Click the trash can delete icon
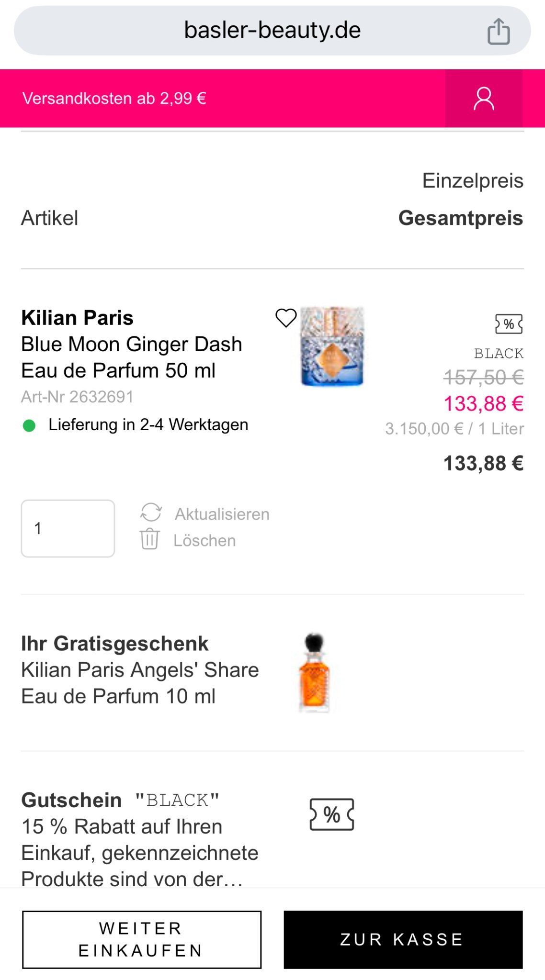Viewport: 545px width, 980px height. [149, 539]
